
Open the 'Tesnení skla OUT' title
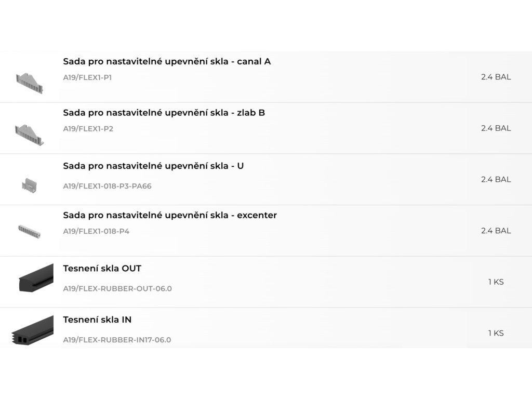(x=102, y=269)
